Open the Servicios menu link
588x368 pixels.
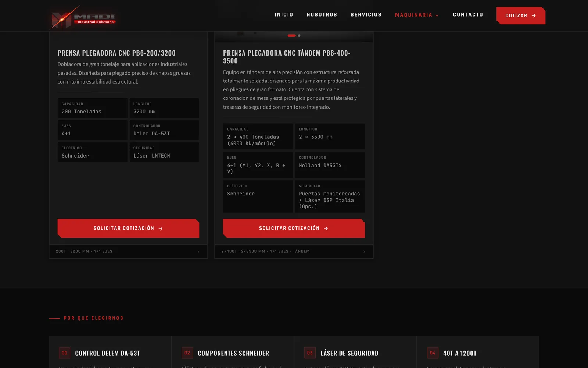click(x=366, y=15)
